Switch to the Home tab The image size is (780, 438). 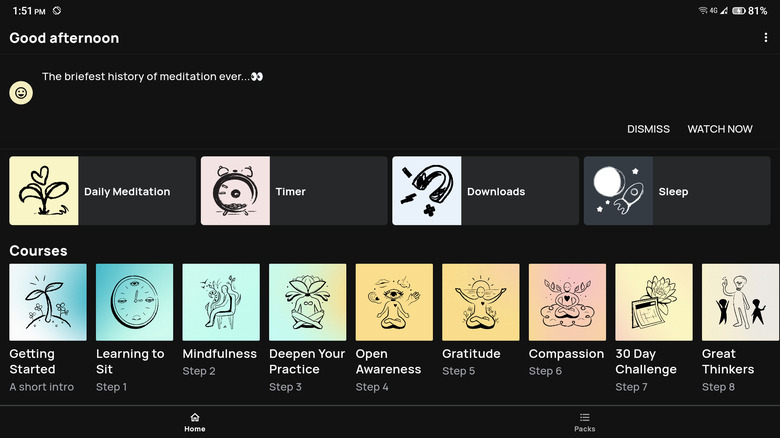(195, 422)
